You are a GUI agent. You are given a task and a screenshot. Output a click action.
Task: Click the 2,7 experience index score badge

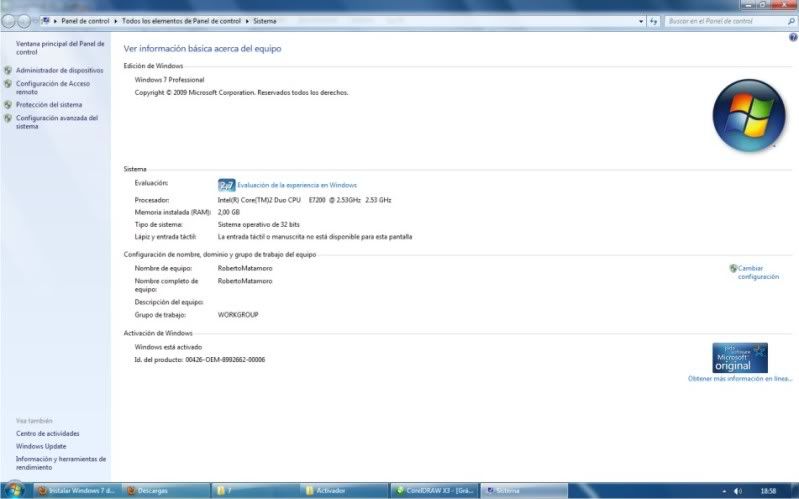coord(226,185)
